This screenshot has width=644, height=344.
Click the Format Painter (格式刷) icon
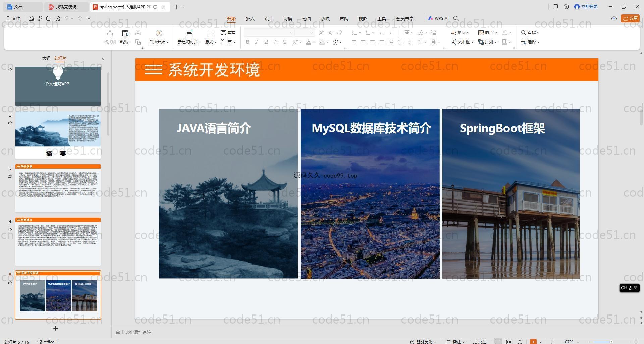click(x=110, y=33)
